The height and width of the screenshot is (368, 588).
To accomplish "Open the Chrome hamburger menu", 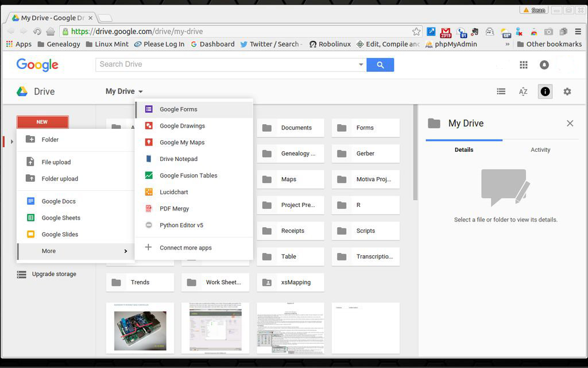I will [578, 32].
